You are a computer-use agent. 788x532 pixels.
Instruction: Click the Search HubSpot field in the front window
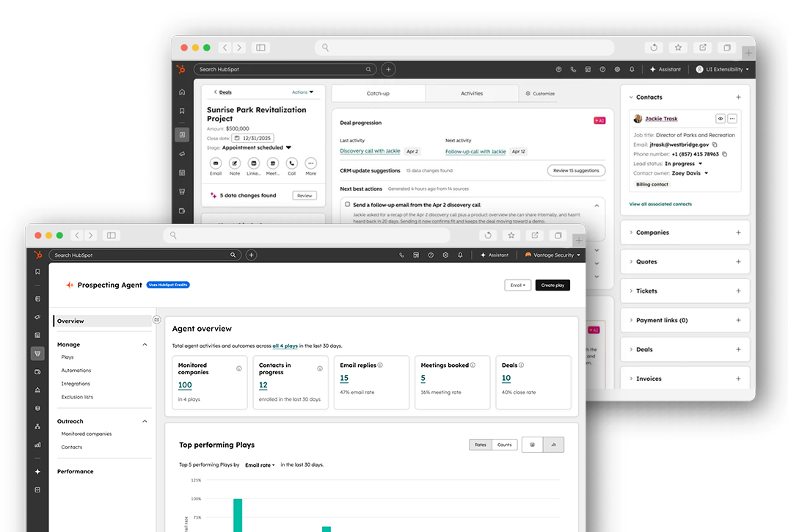pyautogui.click(x=145, y=255)
